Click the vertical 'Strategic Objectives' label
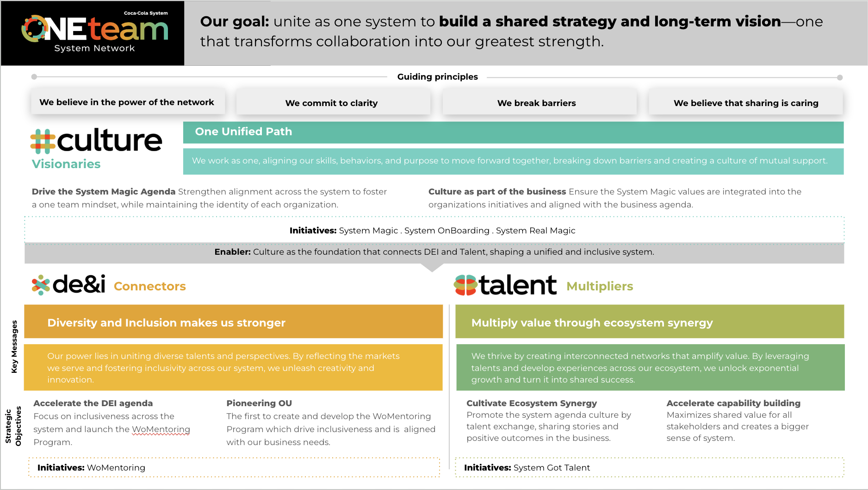 13,426
